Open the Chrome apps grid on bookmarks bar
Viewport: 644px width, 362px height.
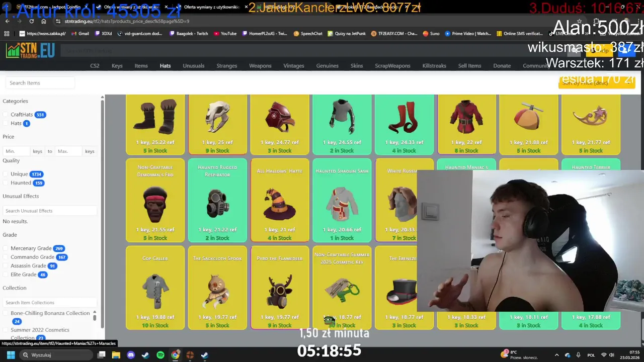coord(7,34)
